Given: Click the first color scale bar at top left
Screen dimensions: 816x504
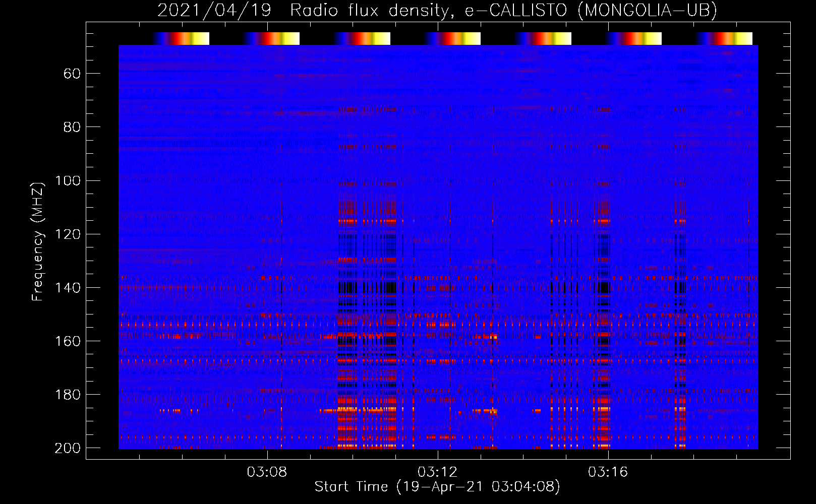Looking at the screenshot, I should click(181, 38).
